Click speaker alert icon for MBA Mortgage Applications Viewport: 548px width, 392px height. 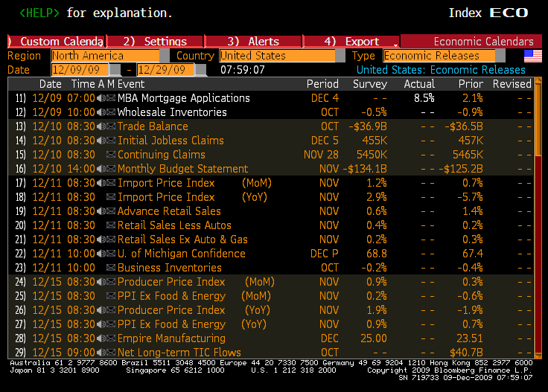101,98
